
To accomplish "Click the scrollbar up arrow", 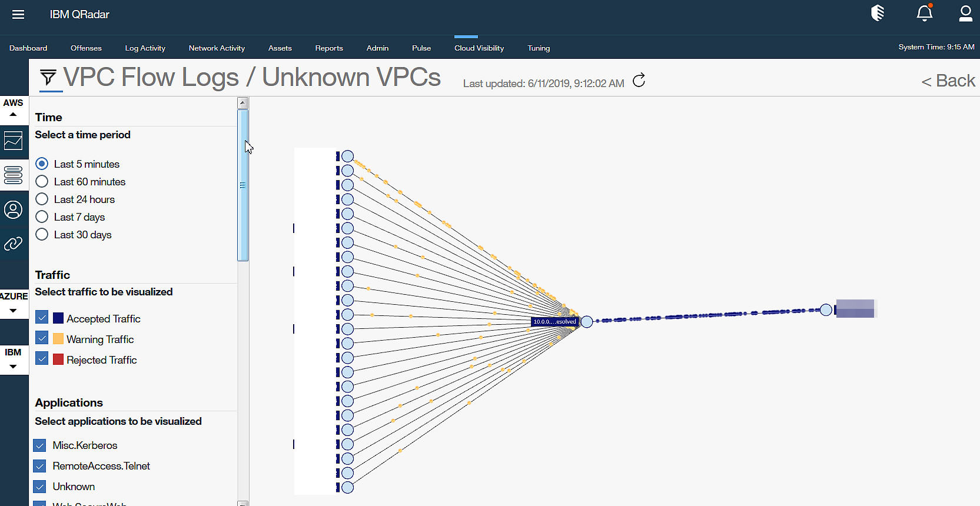I will (x=242, y=103).
